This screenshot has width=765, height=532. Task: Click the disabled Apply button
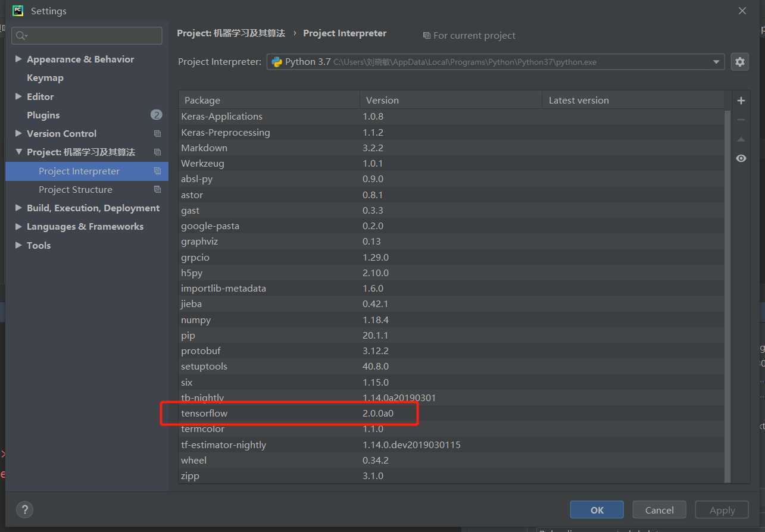pyautogui.click(x=722, y=510)
